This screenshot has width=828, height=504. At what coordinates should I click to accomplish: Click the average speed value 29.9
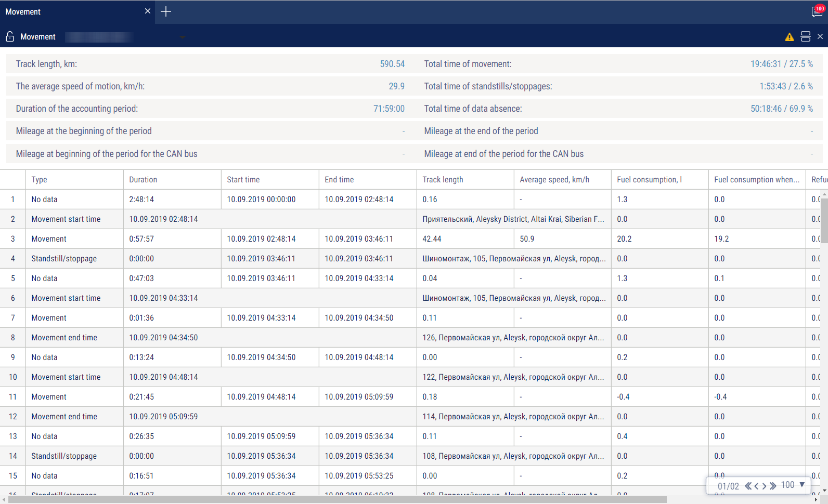396,86
